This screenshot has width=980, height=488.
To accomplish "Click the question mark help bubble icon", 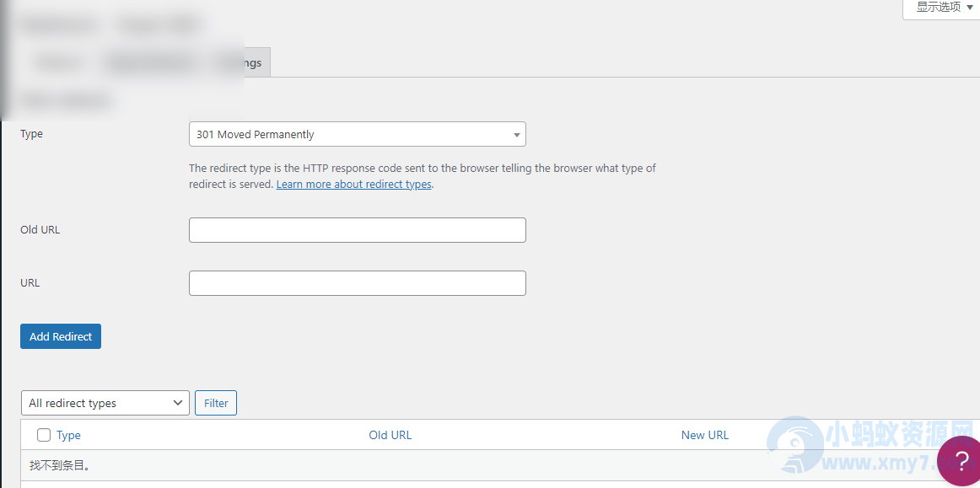I will [x=959, y=461].
